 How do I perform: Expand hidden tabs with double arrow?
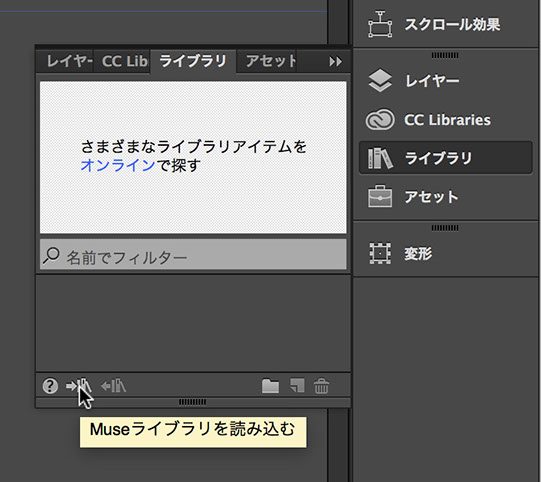pos(335,62)
